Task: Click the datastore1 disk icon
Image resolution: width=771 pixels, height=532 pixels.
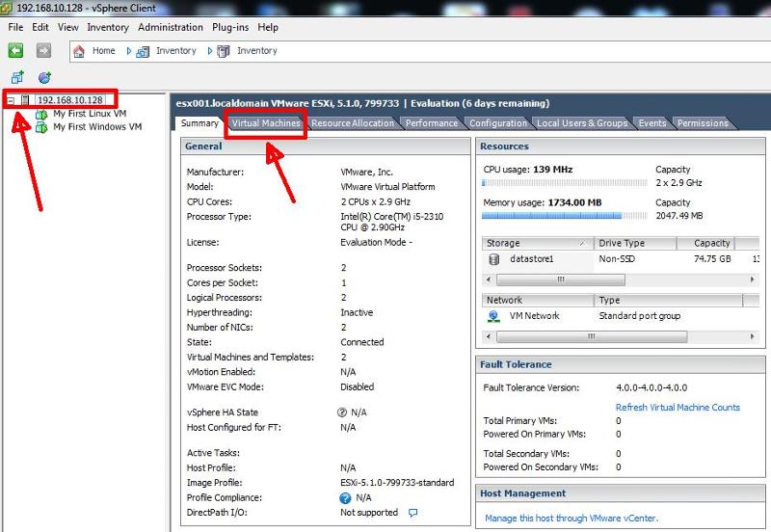Action: point(493,259)
